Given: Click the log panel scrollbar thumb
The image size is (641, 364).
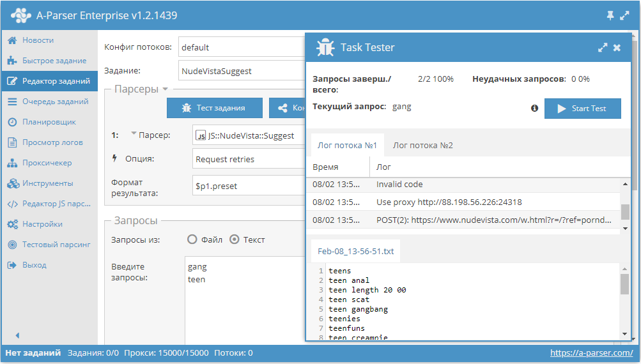Looking at the screenshot, I should [625, 211].
